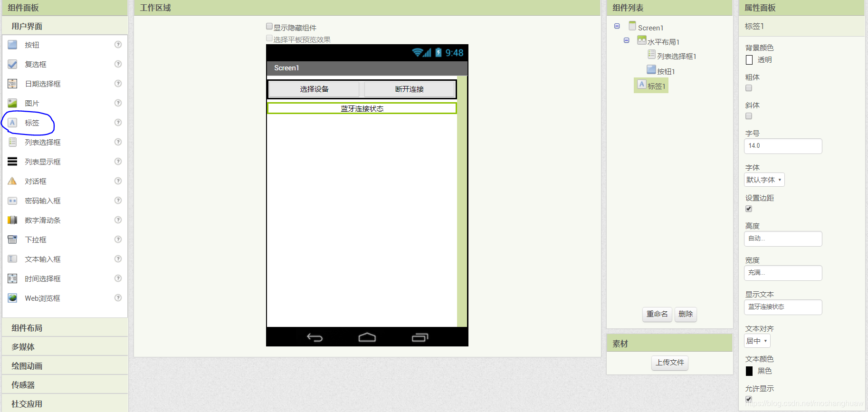This screenshot has height=412, width=868.
Task: Click the 高度 height field
Action: coord(783,239)
